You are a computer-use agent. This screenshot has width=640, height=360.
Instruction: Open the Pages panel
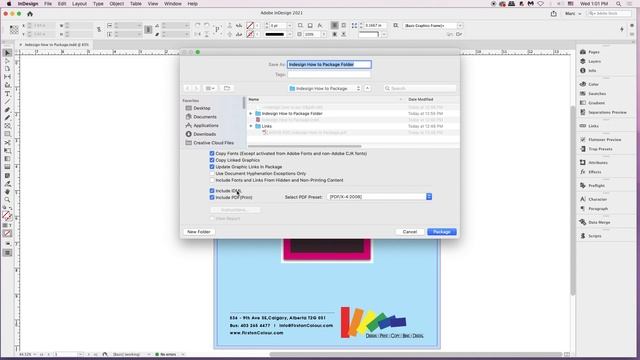point(590,52)
